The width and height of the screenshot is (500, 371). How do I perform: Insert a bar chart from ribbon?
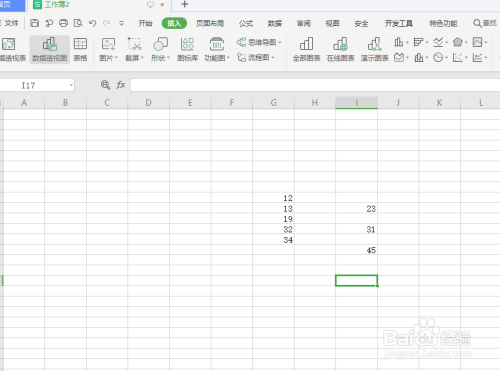[418, 42]
